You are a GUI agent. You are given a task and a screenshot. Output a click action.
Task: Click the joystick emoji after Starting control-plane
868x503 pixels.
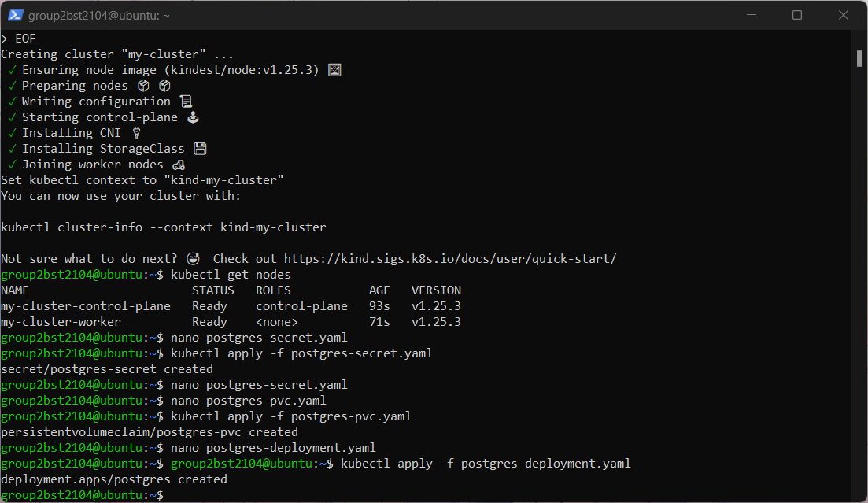point(193,117)
